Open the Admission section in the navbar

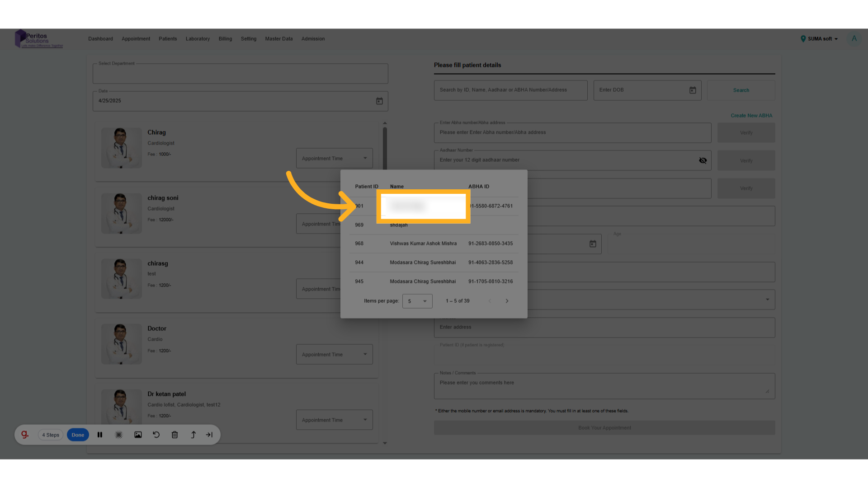pyautogui.click(x=313, y=39)
